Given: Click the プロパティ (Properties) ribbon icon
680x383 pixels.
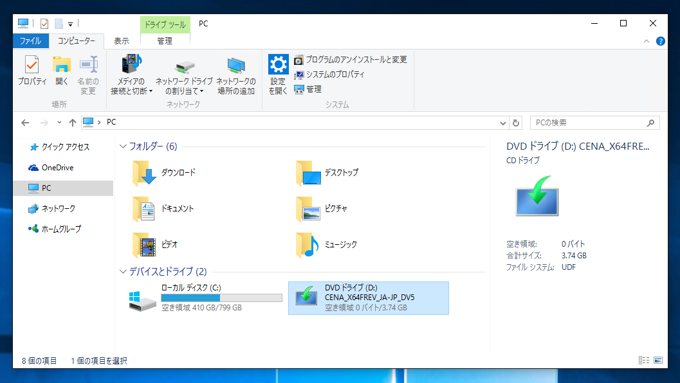Looking at the screenshot, I should point(32,70).
